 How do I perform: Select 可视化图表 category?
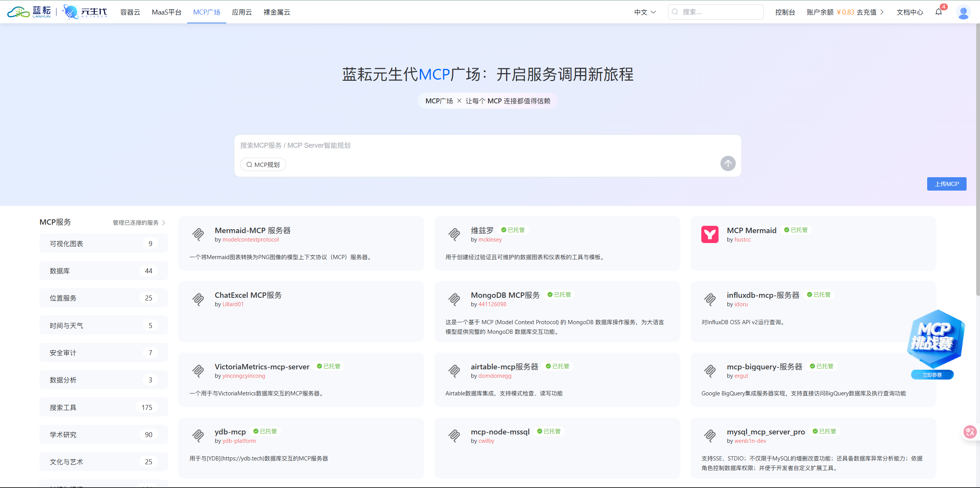point(103,243)
